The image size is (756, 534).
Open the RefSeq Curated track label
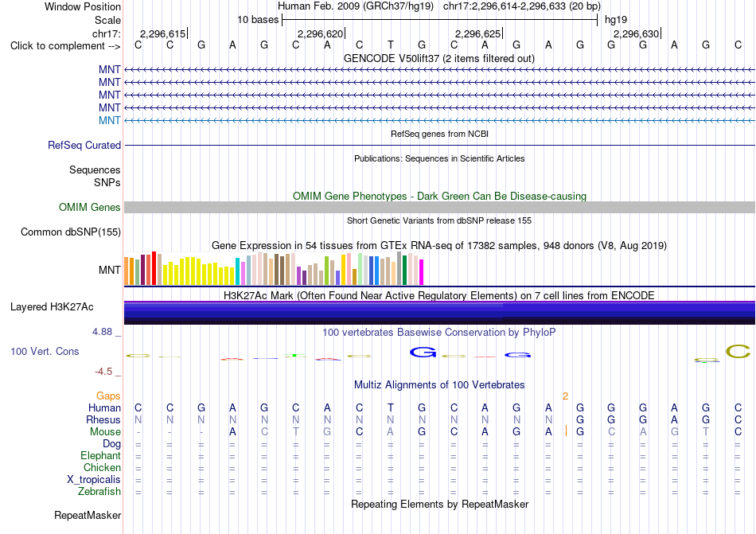pos(84,145)
